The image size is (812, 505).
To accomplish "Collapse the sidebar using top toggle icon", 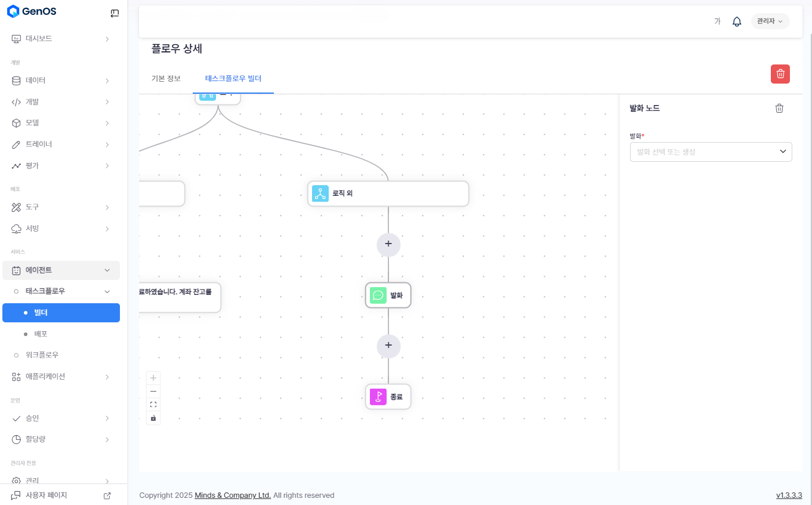I will coord(115,13).
